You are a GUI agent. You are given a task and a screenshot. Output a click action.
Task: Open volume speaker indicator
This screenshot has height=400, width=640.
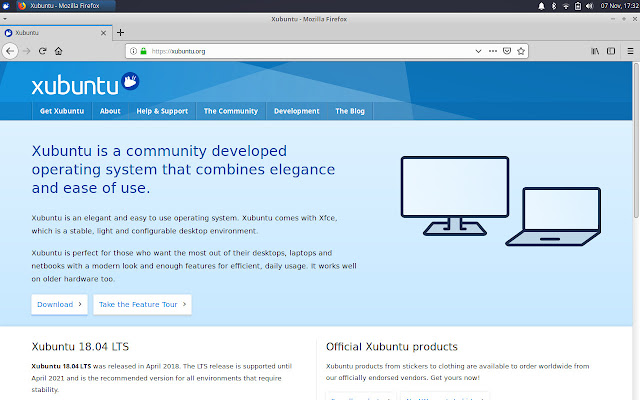[589, 6]
